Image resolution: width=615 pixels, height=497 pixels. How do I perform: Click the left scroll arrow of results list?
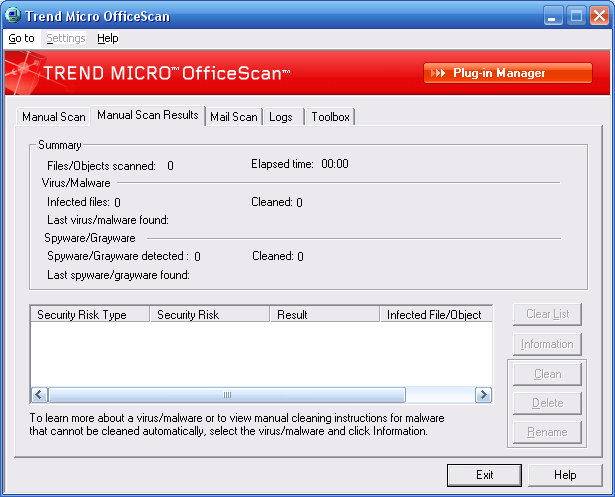[x=39, y=395]
